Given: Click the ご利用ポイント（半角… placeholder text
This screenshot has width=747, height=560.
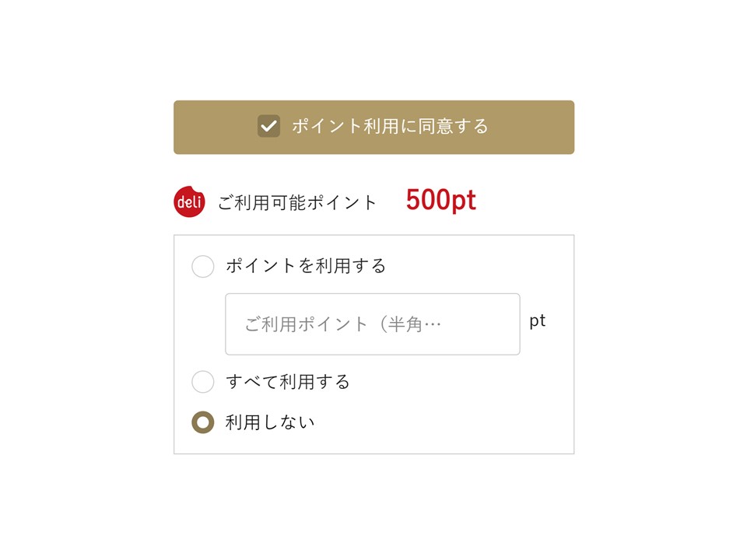Looking at the screenshot, I should (x=342, y=324).
